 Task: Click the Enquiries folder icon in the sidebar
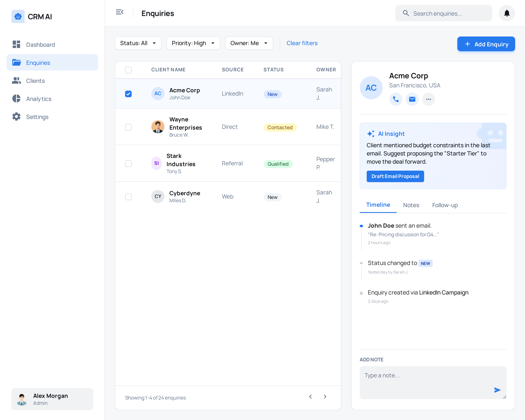16,63
